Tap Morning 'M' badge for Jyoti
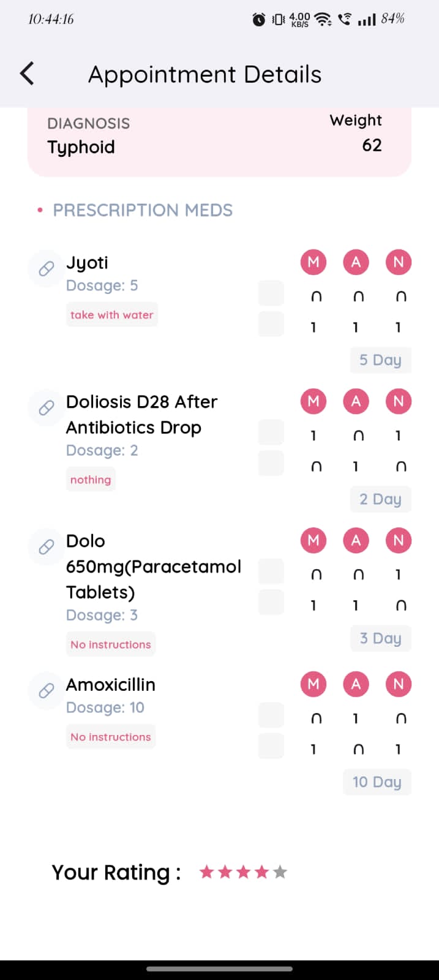The image size is (439, 980). tap(313, 262)
